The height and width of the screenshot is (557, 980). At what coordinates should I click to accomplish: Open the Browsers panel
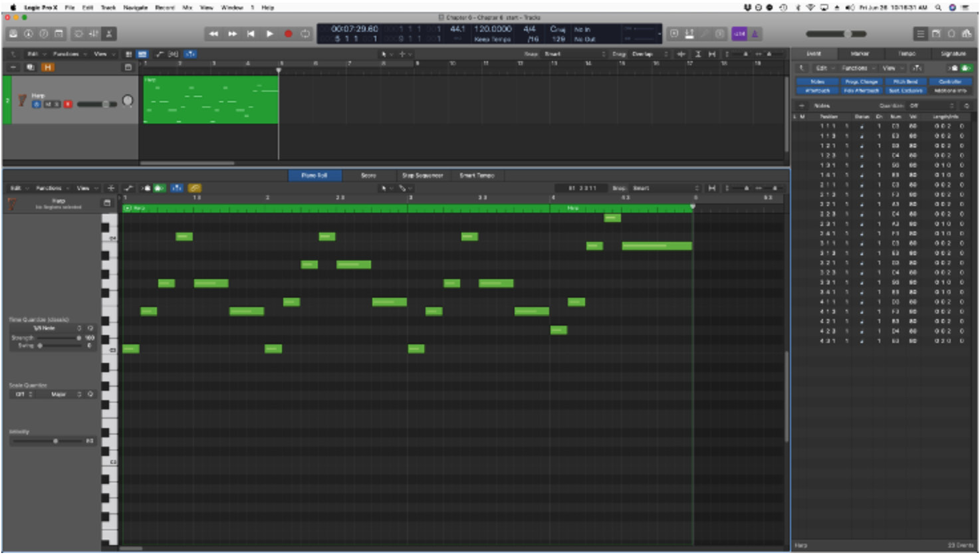pyautogui.click(x=967, y=34)
